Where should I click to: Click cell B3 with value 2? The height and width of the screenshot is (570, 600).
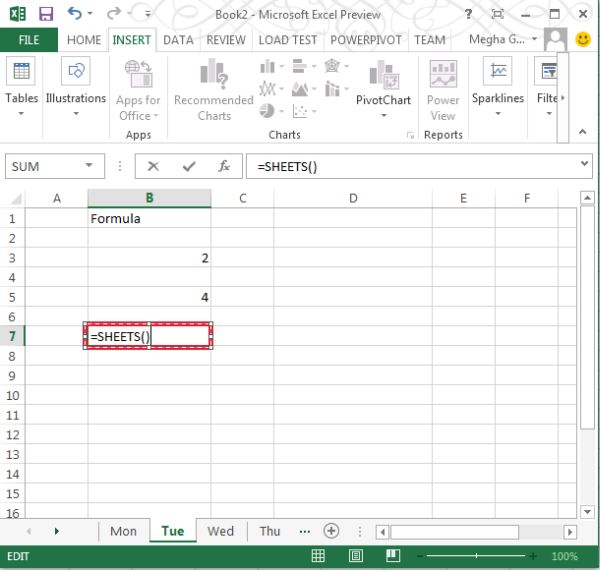click(149, 258)
